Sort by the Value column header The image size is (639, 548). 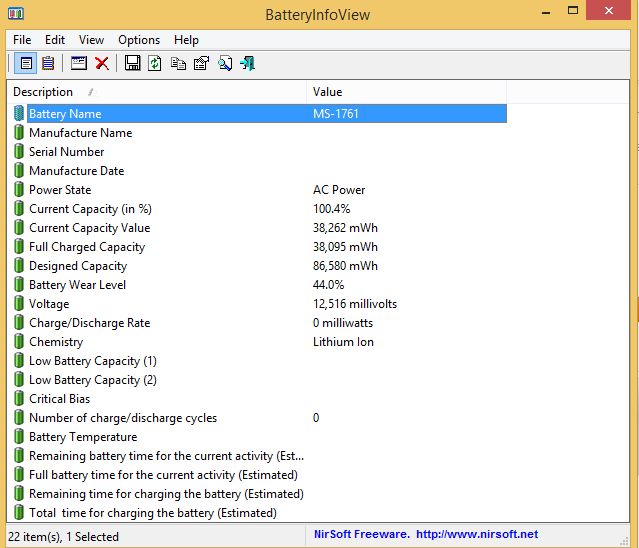pyautogui.click(x=328, y=92)
